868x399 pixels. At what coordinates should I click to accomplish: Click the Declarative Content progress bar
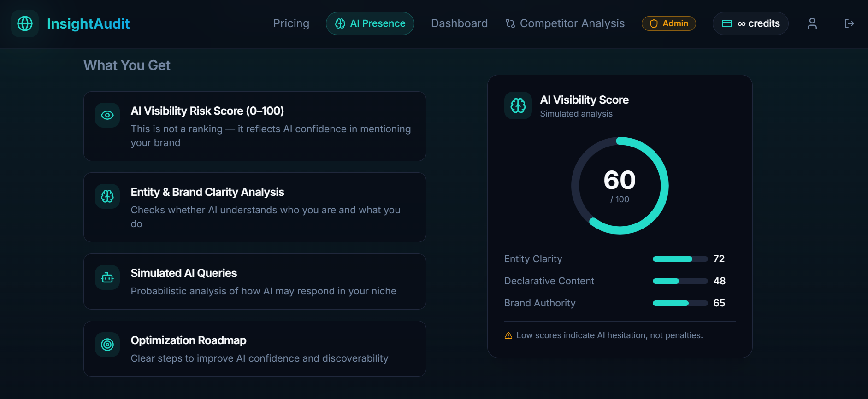click(x=679, y=281)
